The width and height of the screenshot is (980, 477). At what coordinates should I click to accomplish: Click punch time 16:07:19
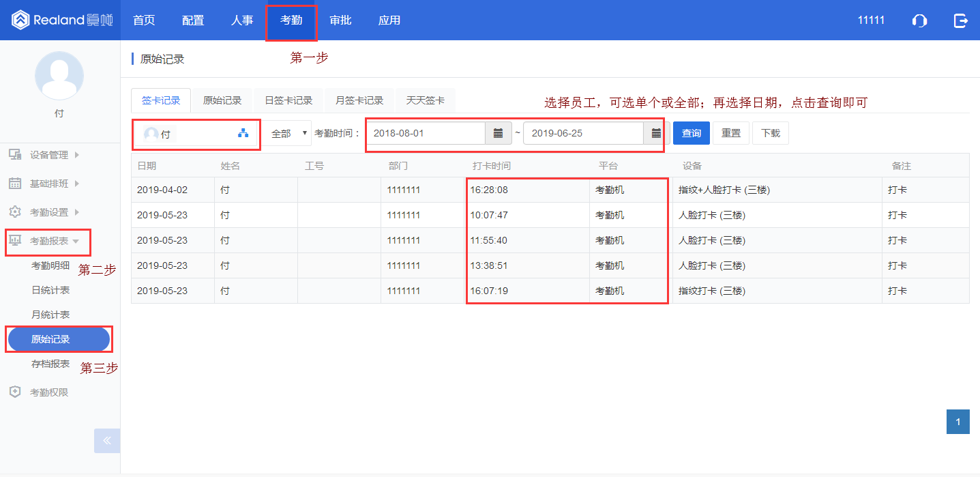coord(489,291)
